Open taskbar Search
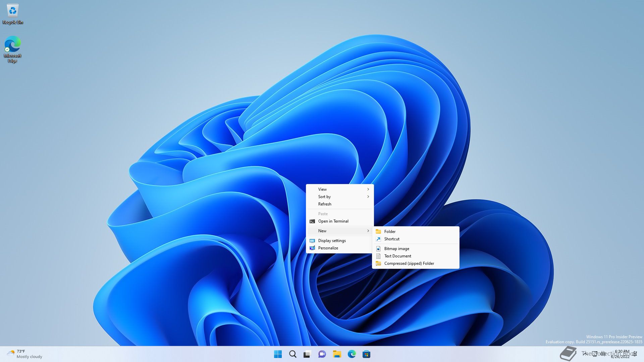This screenshot has height=362, width=644. (292, 354)
